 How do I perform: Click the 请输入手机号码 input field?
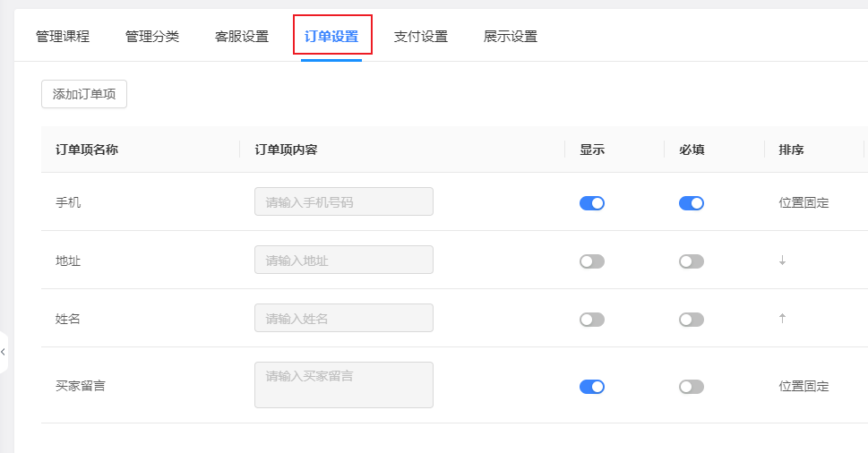pos(344,201)
